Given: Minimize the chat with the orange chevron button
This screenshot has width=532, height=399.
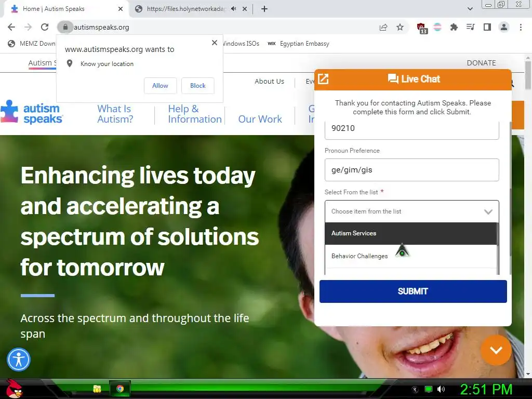Looking at the screenshot, I should pos(496,350).
